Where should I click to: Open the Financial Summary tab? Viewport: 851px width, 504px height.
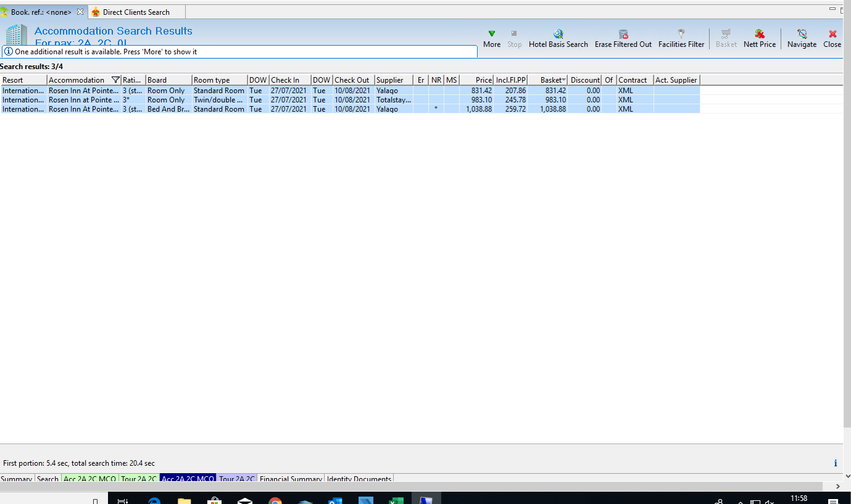click(x=291, y=479)
